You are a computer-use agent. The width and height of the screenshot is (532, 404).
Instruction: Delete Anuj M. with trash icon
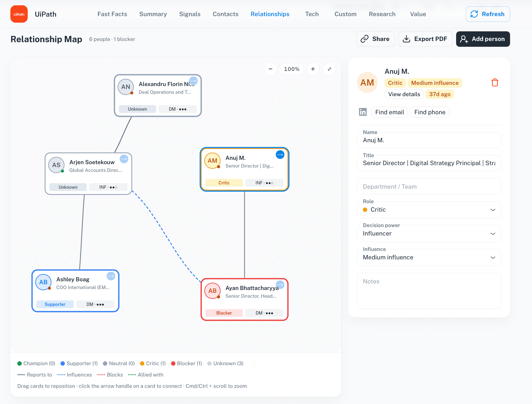[495, 82]
